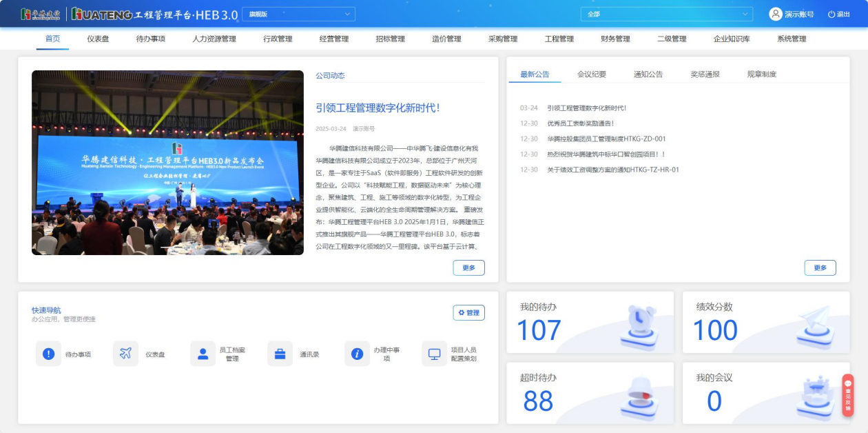Open the 全部 dropdown in the header

(666, 14)
